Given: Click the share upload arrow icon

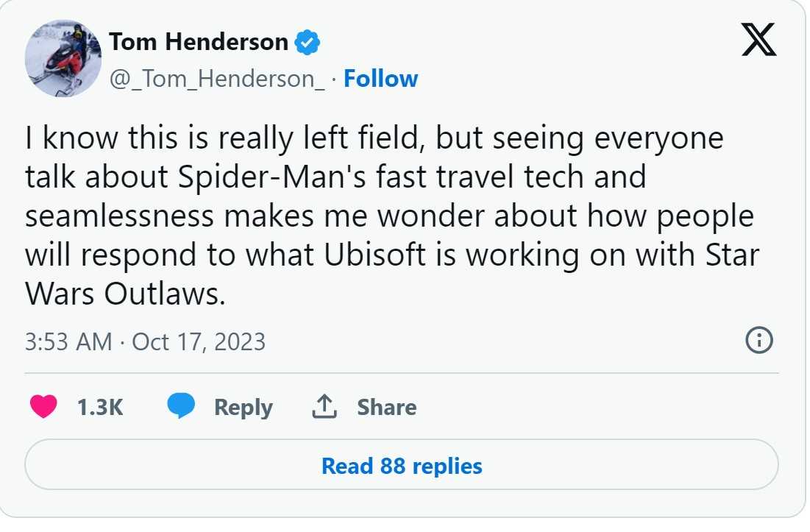Looking at the screenshot, I should coord(324,406).
